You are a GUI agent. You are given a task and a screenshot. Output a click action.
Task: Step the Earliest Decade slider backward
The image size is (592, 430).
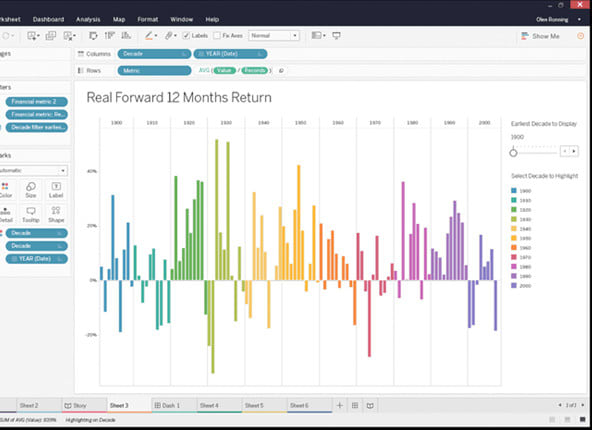[565, 151]
